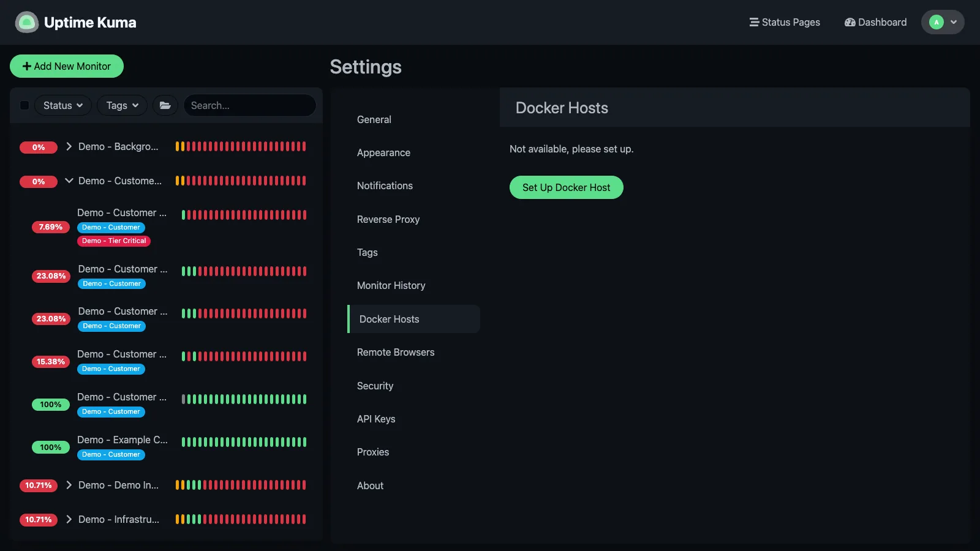The width and height of the screenshot is (980, 551).
Task: Open the Proxies settings tab
Action: click(413, 452)
